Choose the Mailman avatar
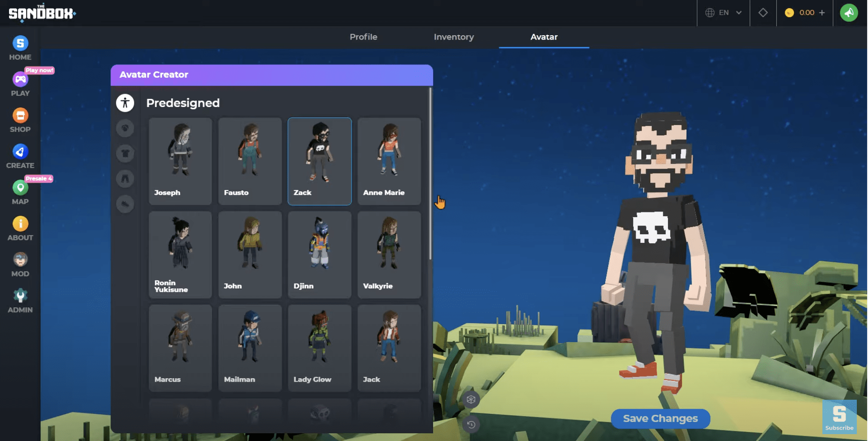This screenshot has width=868, height=441. (x=250, y=348)
